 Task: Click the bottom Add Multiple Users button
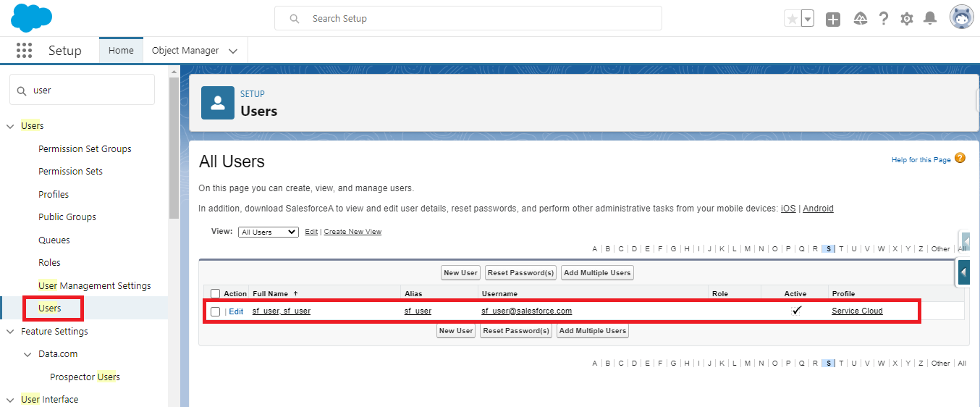tap(593, 330)
